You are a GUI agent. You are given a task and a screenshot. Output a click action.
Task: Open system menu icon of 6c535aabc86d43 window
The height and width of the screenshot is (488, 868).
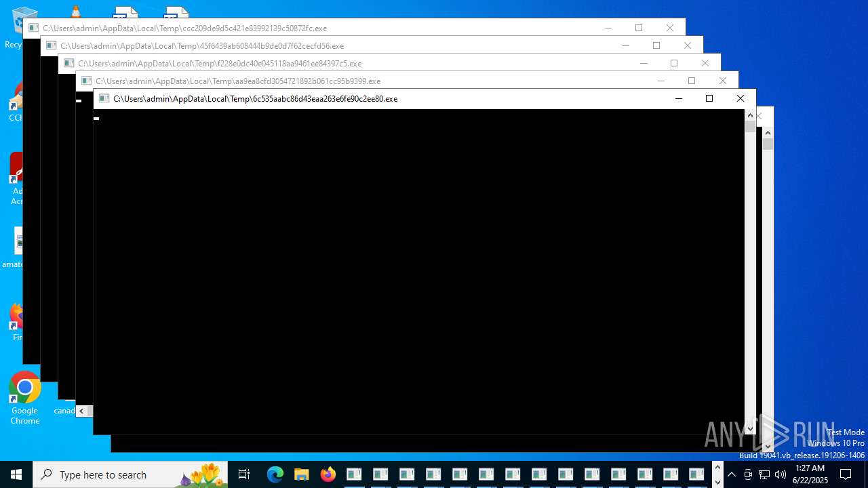pos(104,98)
